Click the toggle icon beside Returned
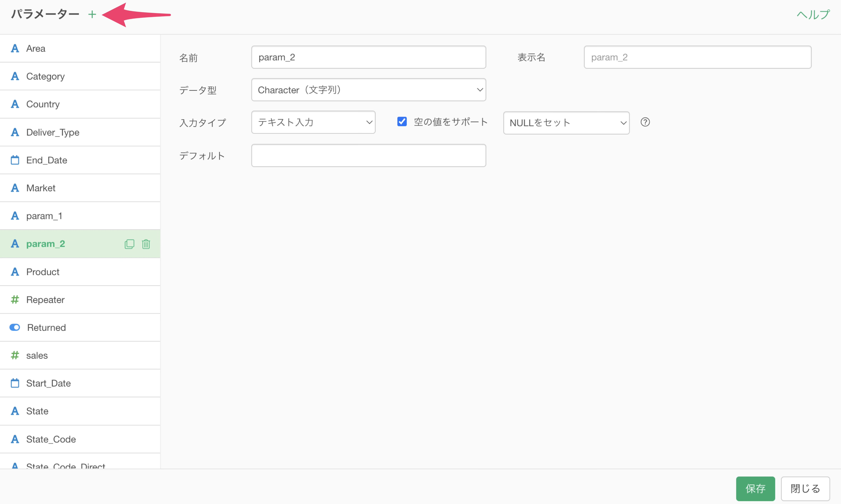This screenshot has width=841, height=504. coord(15,327)
